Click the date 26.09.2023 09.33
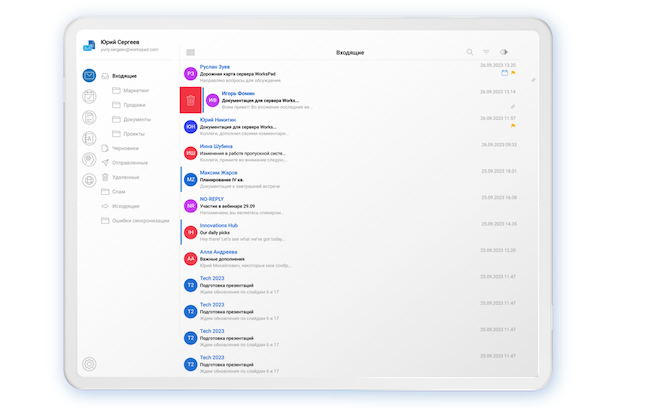The height and width of the screenshot is (408, 650). pos(499,145)
